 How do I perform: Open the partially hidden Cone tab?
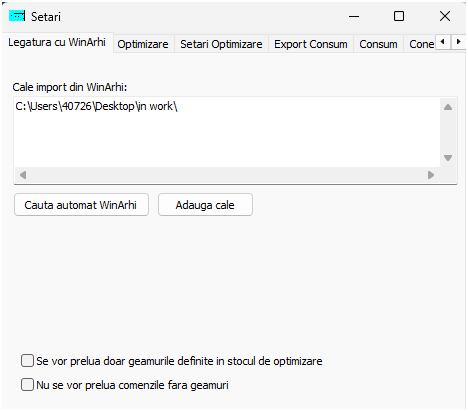[421, 44]
